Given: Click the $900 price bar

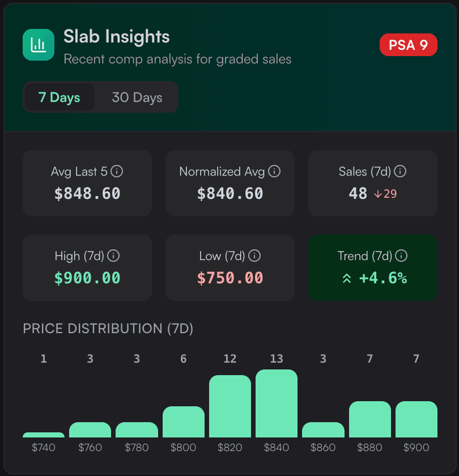Looking at the screenshot, I should [416, 419].
